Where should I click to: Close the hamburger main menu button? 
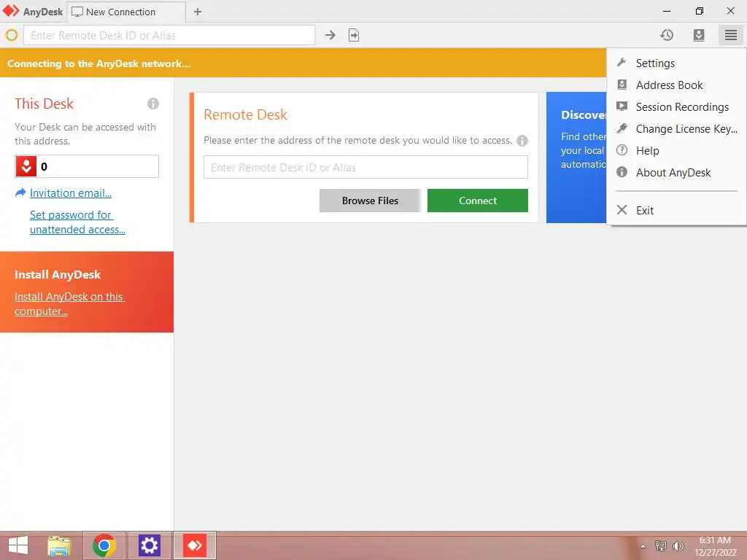point(731,35)
